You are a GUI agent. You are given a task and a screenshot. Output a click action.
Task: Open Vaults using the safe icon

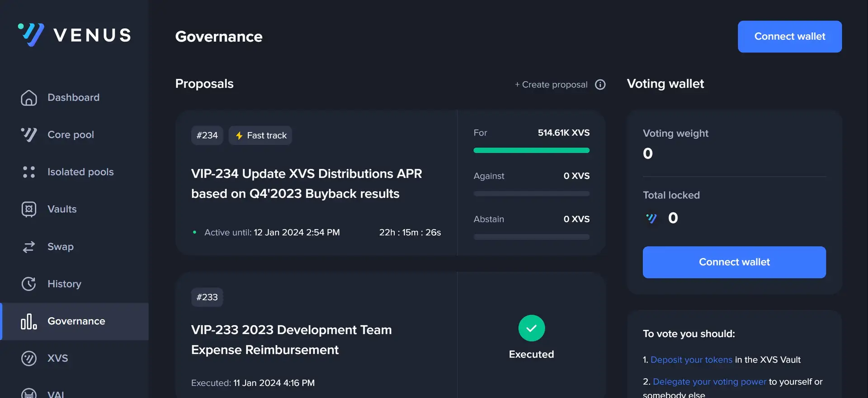pyautogui.click(x=29, y=209)
